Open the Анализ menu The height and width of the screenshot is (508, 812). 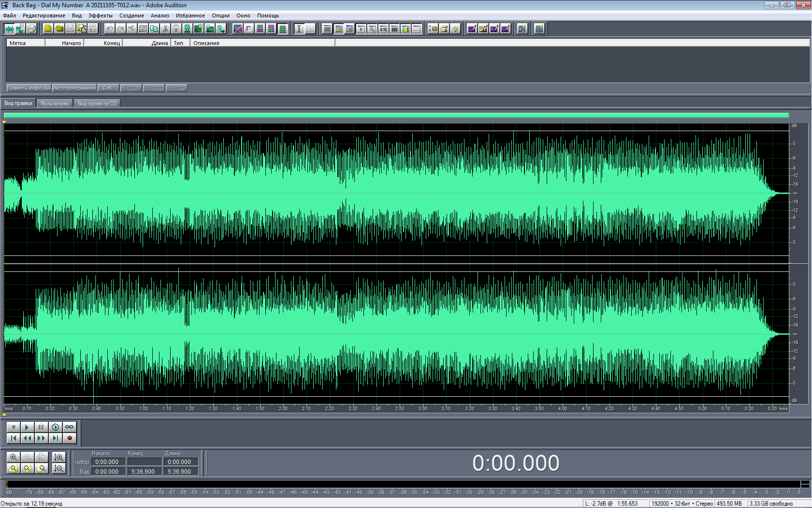(x=160, y=15)
